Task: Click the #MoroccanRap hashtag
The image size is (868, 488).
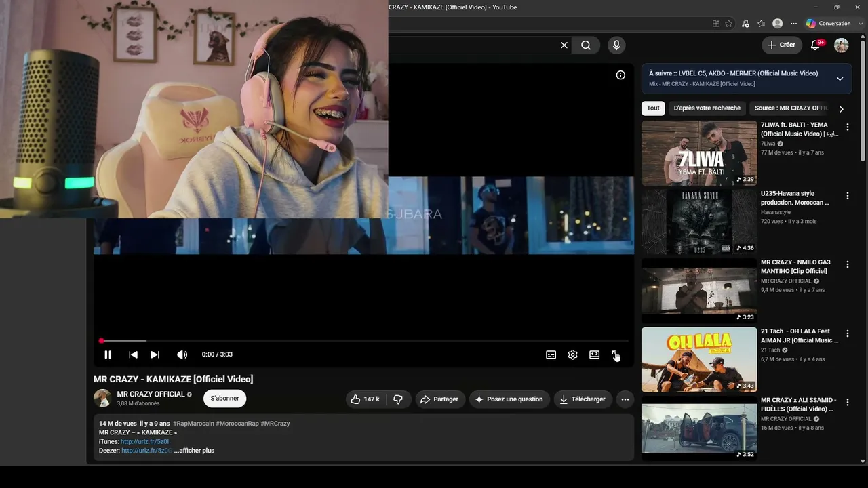Action: point(237,424)
